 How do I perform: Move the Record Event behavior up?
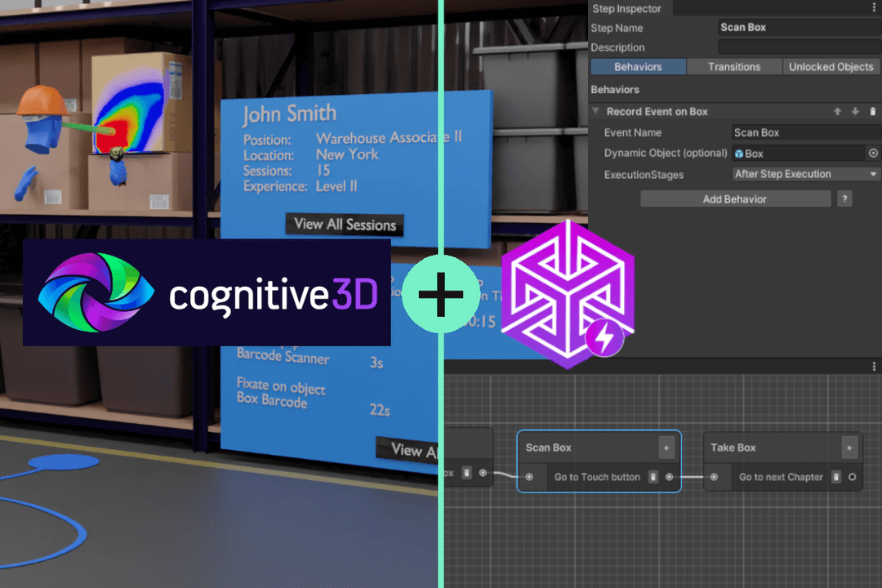point(837,111)
